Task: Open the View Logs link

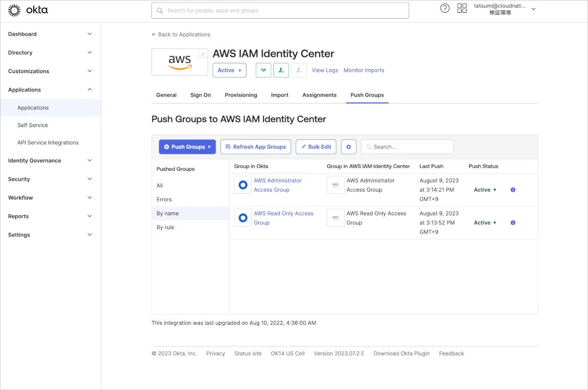Action: 325,70
